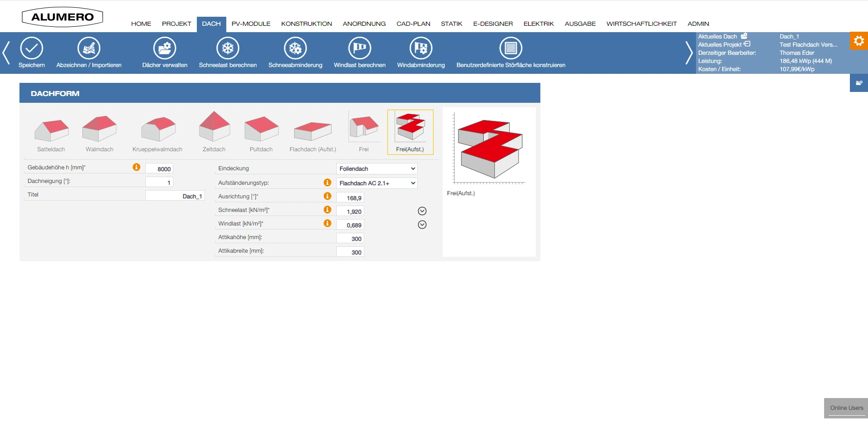Expand the Schneelast details chevron
868x432 pixels.
tap(422, 211)
